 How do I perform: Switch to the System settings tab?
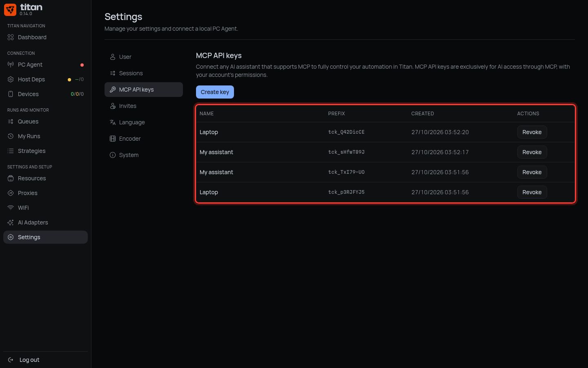click(x=144, y=155)
